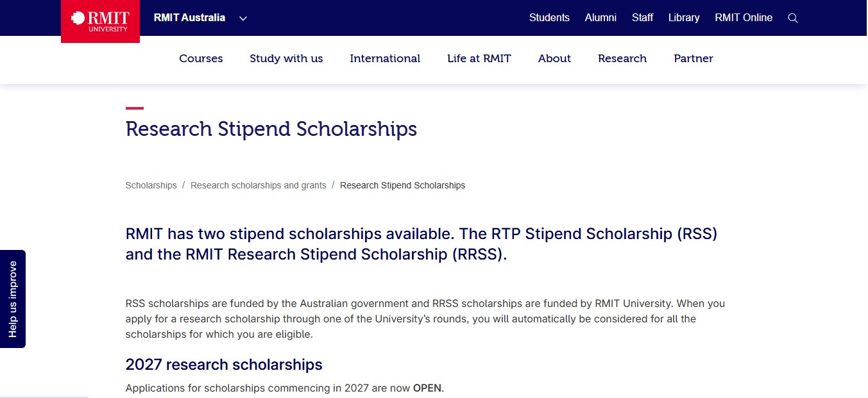Open the Staff link
Screen dimensions: 868x398
coord(642,18)
